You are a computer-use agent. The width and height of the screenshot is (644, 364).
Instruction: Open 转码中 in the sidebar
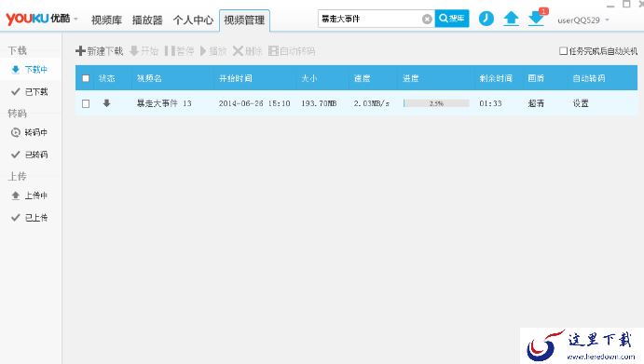30,132
